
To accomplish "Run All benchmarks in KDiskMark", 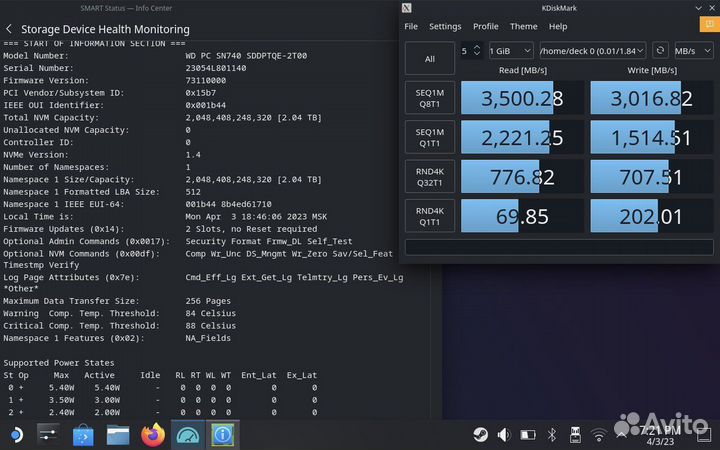I will (430, 58).
